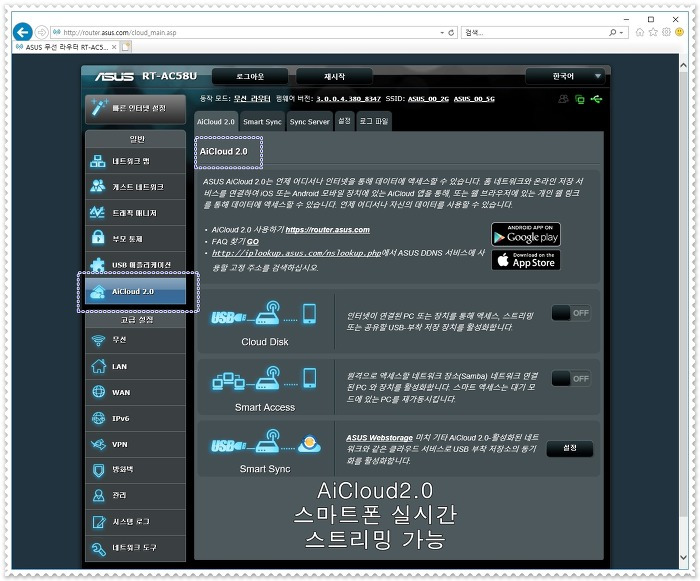Toggle Smart Access switch on
Image resolution: width=700 pixels, height=581 pixels.
(x=571, y=379)
